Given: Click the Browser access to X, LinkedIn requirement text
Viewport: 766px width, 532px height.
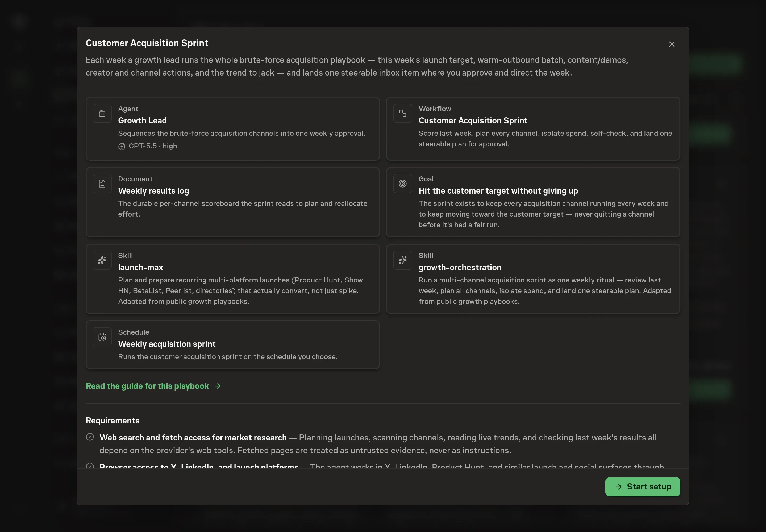Looking at the screenshot, I should 199,466.
